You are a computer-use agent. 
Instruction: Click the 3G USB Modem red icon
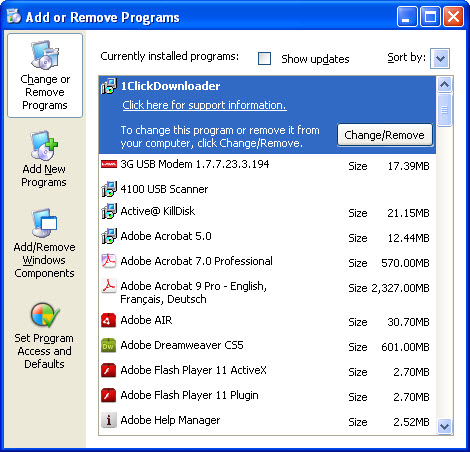[109, 164]
